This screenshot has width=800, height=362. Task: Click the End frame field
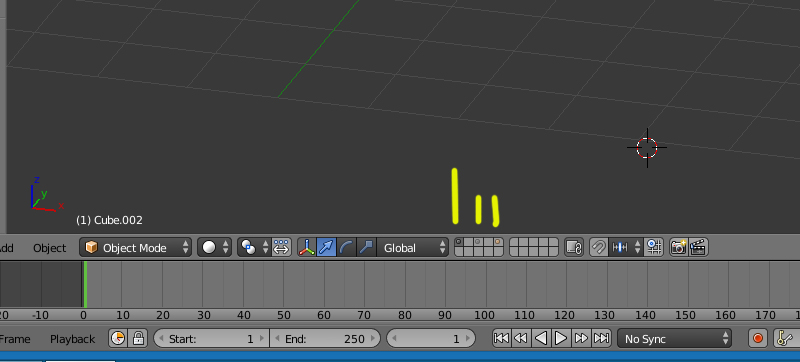(x=325, y=338)
